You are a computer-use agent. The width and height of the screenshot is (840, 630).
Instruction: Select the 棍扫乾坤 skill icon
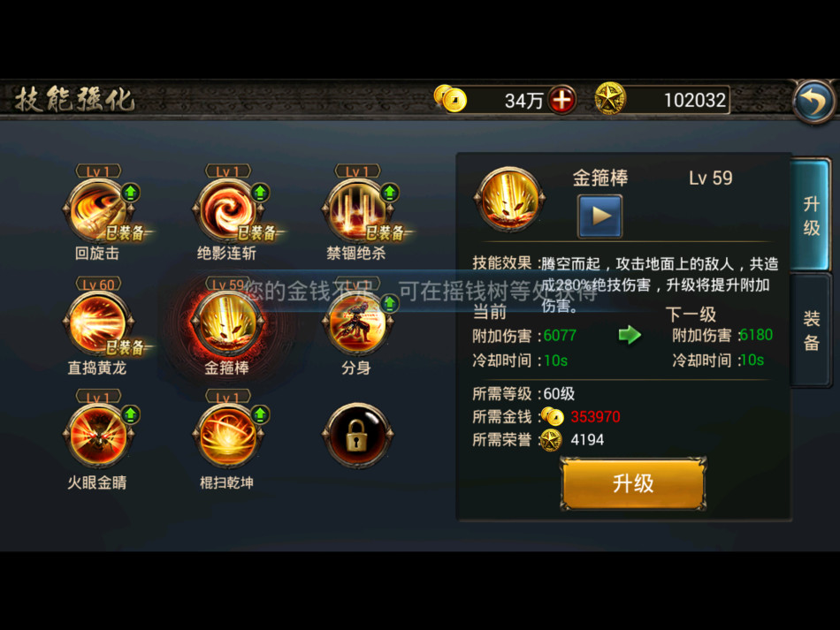228,436
